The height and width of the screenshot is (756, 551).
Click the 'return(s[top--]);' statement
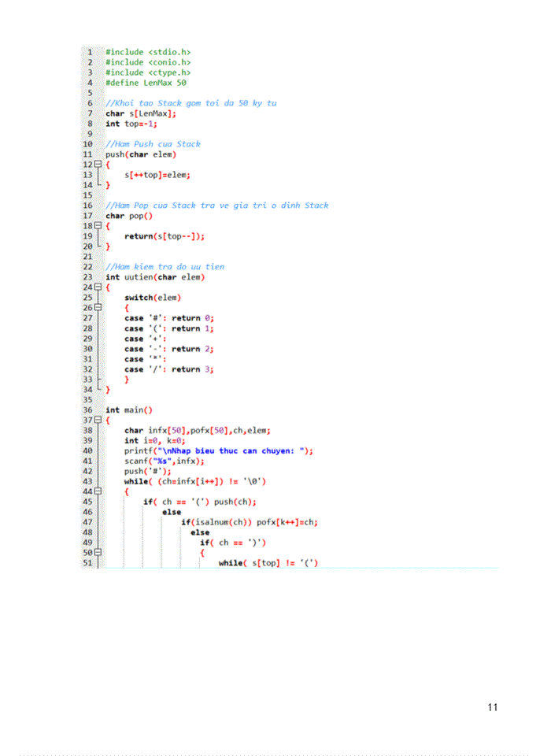(165, 236)
